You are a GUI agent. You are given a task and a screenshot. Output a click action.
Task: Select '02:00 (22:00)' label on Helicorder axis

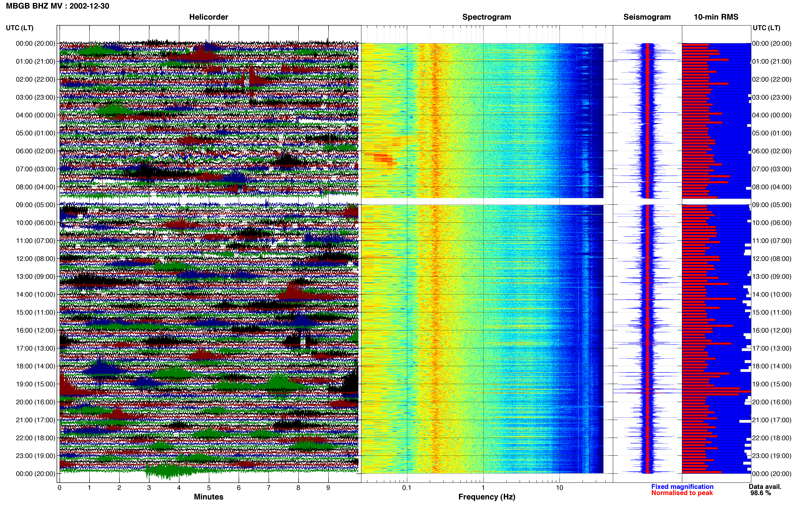[x=36, y=79]
